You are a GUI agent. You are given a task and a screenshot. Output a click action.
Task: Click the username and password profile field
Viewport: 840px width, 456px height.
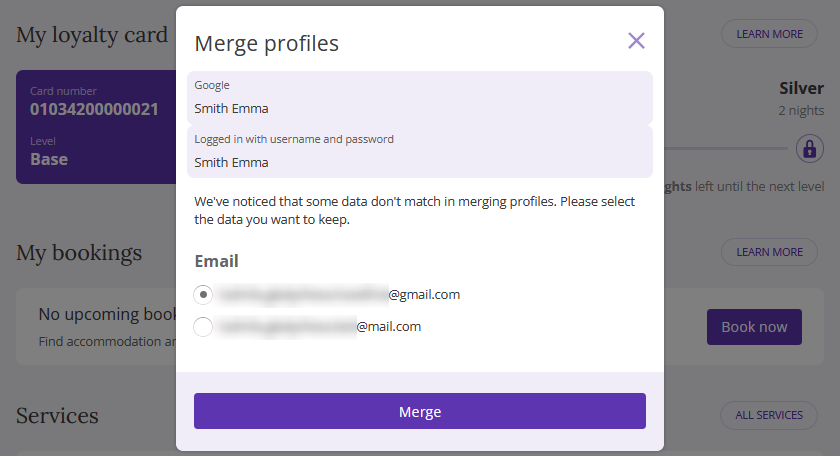coord(419,152)
